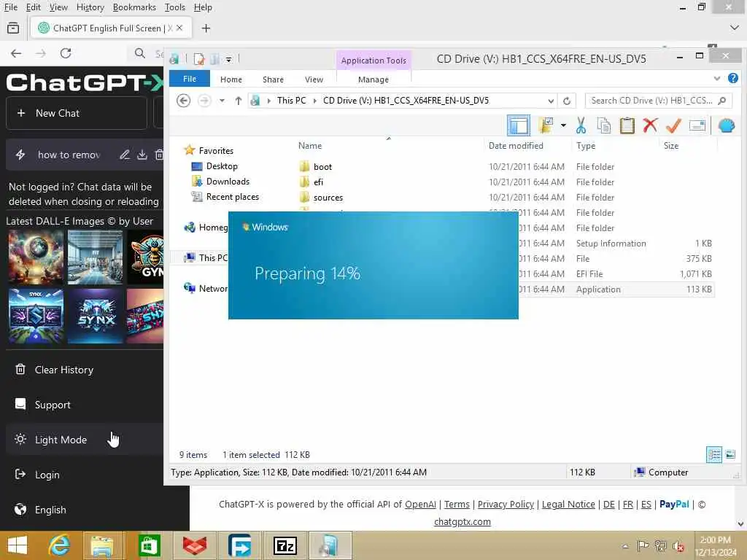Click This PC in the address breadcrumb

pyautogui.click(x=292, y=101)
